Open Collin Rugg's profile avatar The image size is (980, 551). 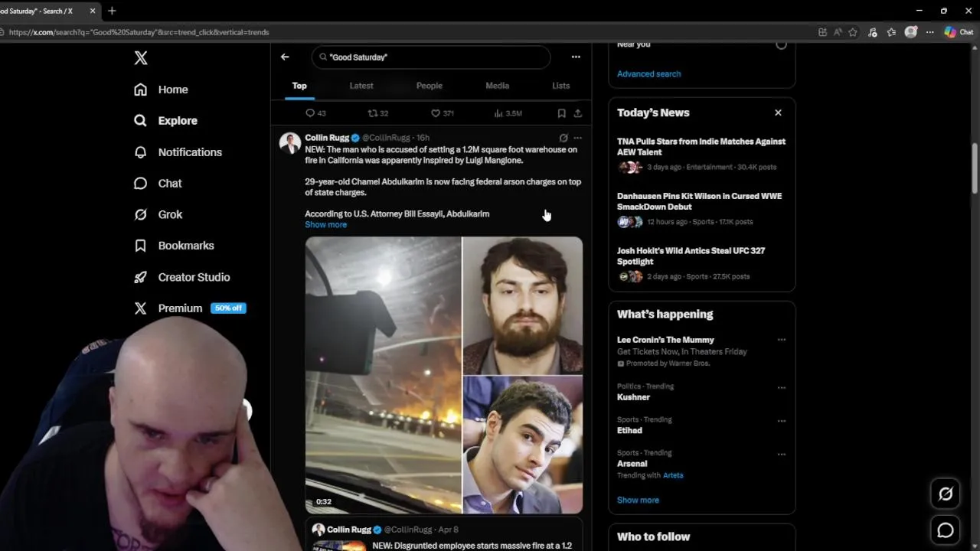[290, 143]
